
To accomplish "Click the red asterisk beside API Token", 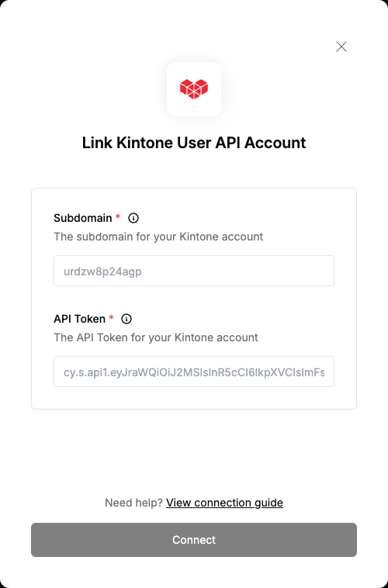I will click(111, 317).
